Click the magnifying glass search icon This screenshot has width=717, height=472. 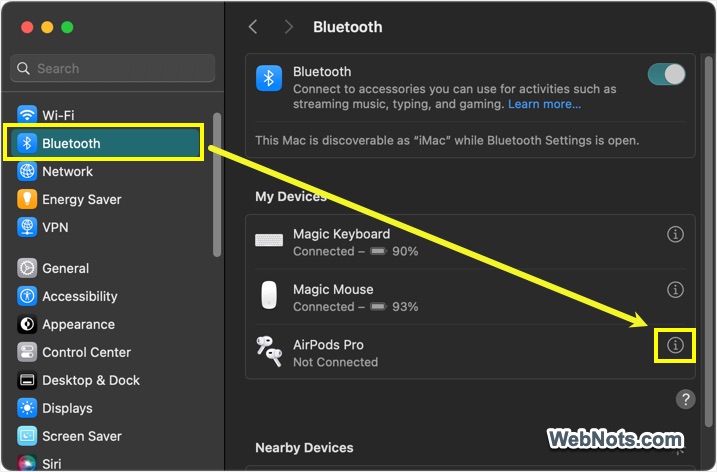click(x=23, y=69)
